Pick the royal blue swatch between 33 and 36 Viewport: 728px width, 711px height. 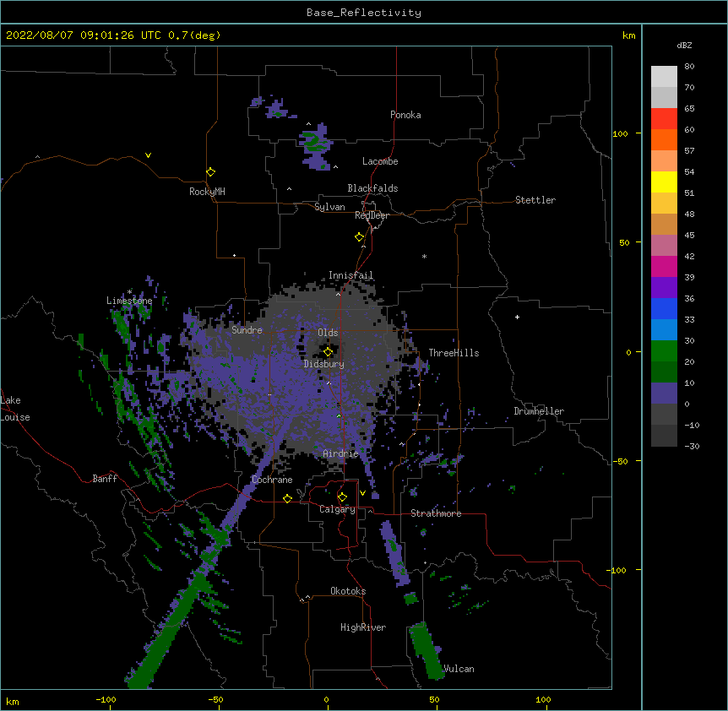pyautogui.click(x=664, y=309)
